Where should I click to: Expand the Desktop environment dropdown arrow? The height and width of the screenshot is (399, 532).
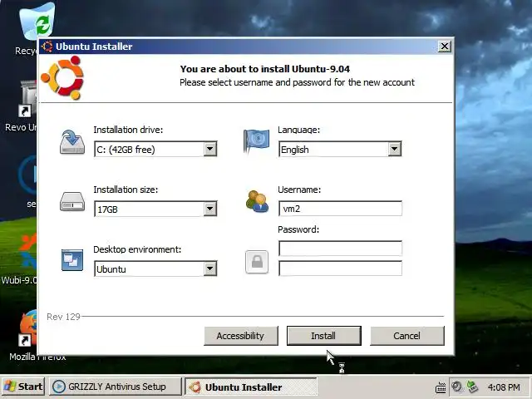[x=210, y=268]
